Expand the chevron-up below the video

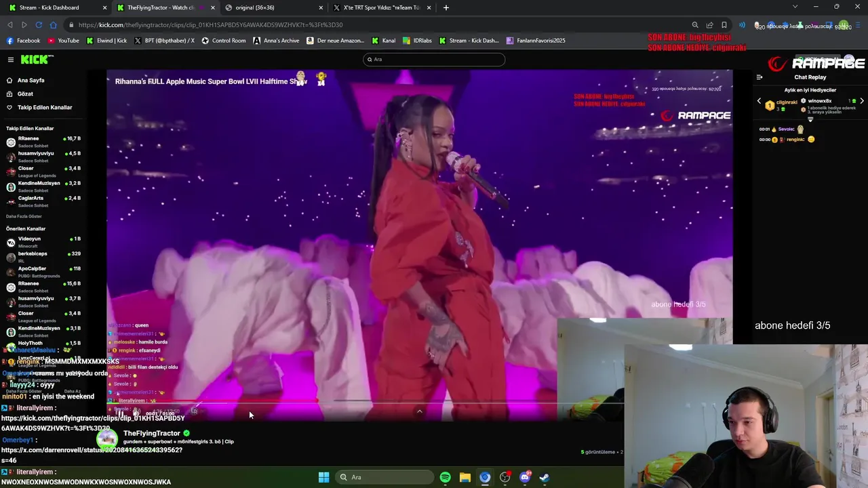click(x=420, y=411)
